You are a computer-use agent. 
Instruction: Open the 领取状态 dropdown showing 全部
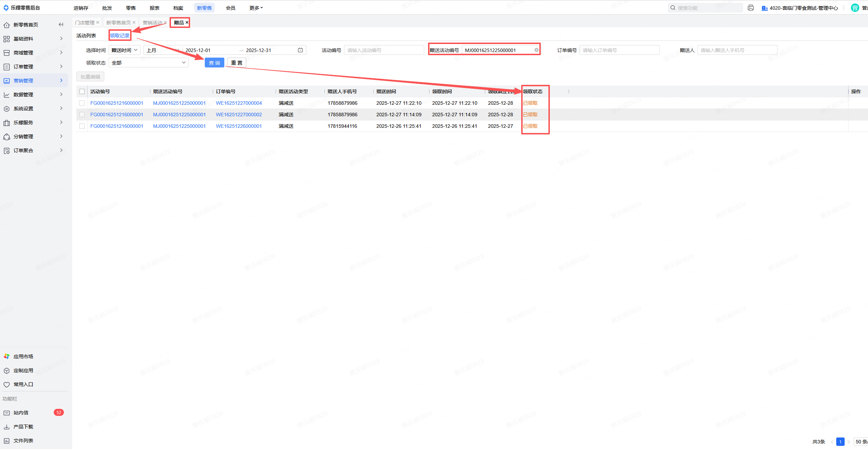148,63
